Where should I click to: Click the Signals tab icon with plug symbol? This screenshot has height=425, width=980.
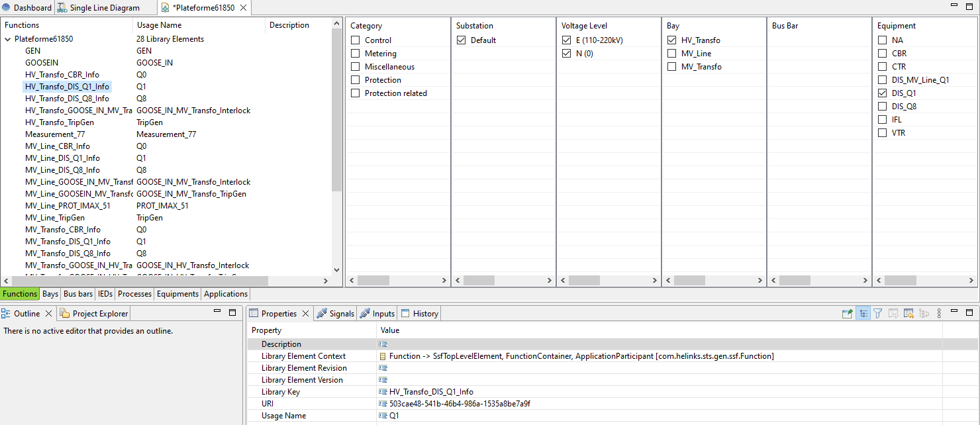322,313
